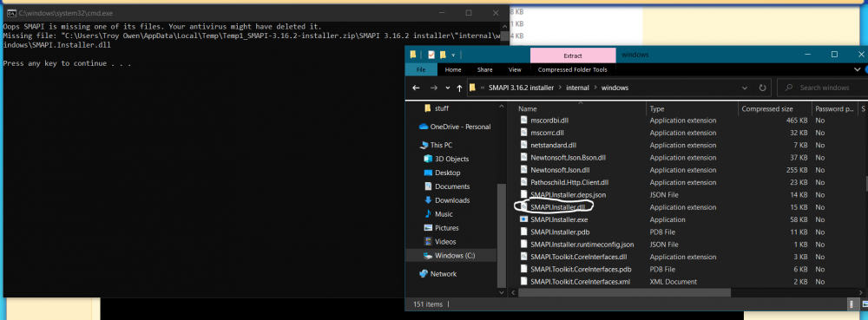
Task: Click the Back navigation arrow in Explorer
Action: pyautogui.click(x=417, y=88)
